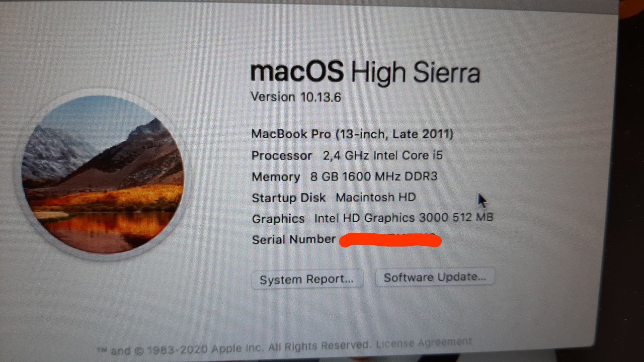The image size is (644, 362).
Task: Click the Apple Inc. copyright notice text
Action: pos(234,347)
